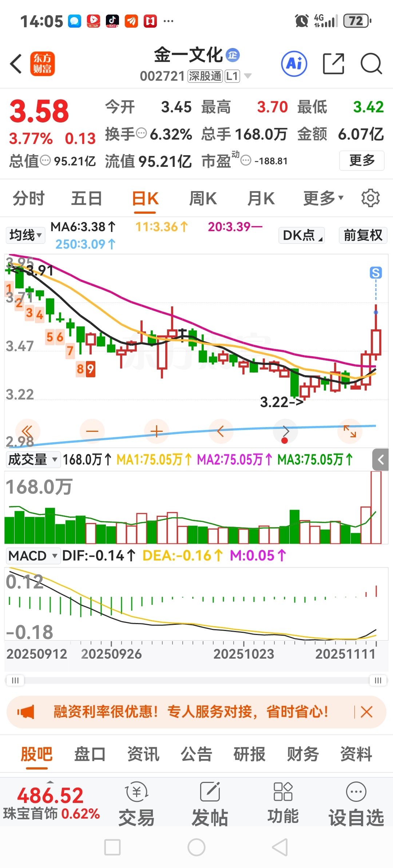Open the 公告 tab
Viewport: 393px width, 868px height.
196,754
